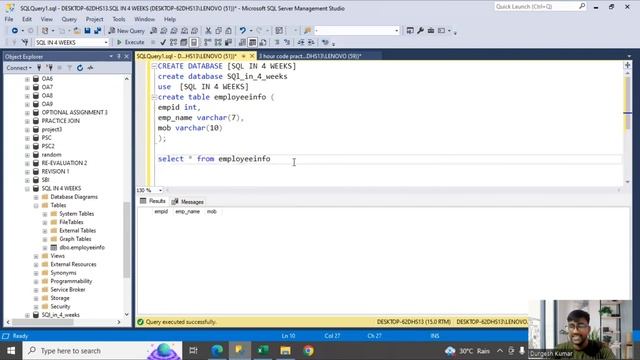Viewport: 640px width, 360px height.
Task: Switch to the Messages tab
Action: 188,202
